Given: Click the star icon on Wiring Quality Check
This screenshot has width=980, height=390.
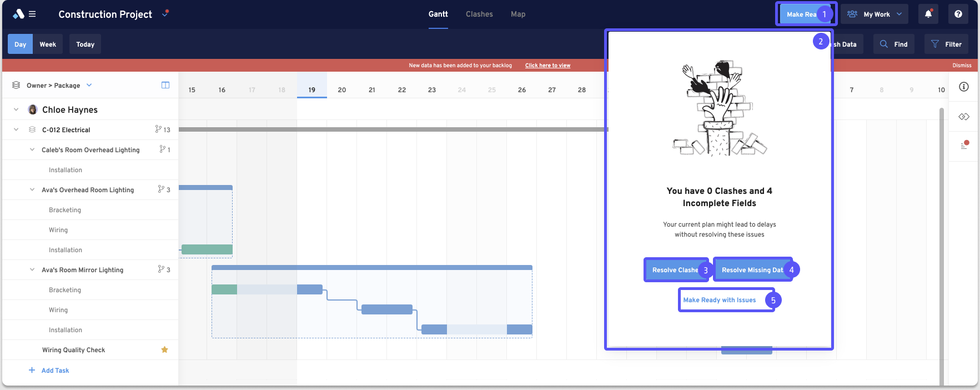Looking at the screenshot, I should click(x=164, y=349).
